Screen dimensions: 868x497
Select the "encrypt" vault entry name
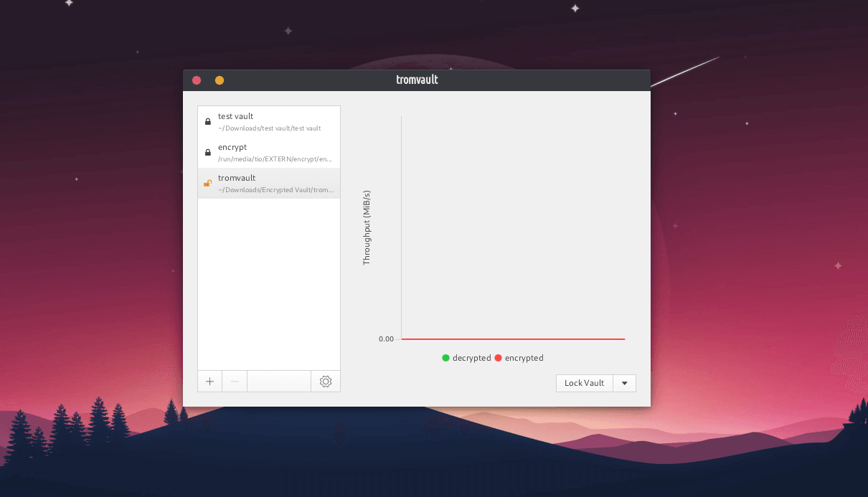click(x=232, y=147)
